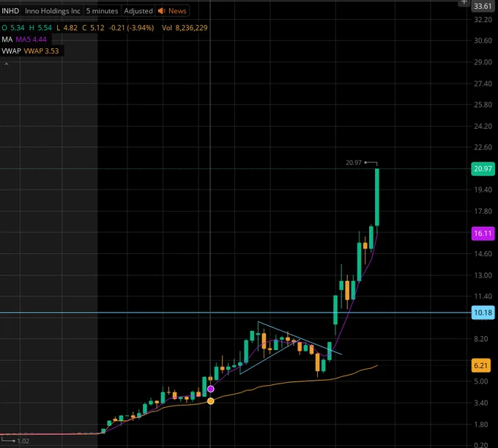
Task: Click the 1.02 low marker label
Action: point(23,441)
